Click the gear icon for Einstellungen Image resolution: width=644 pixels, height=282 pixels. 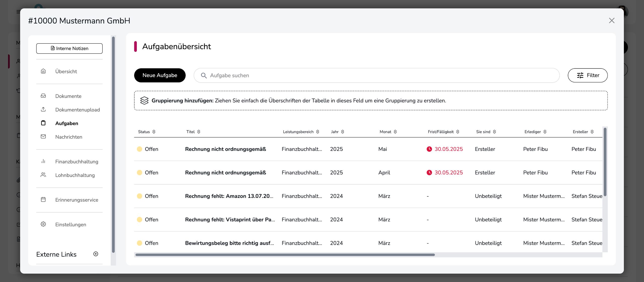click(43, 224)
